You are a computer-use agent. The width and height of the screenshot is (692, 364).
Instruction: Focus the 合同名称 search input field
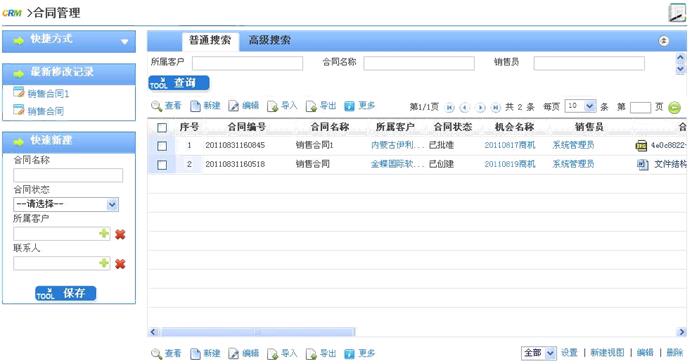[x=419, y=63]
